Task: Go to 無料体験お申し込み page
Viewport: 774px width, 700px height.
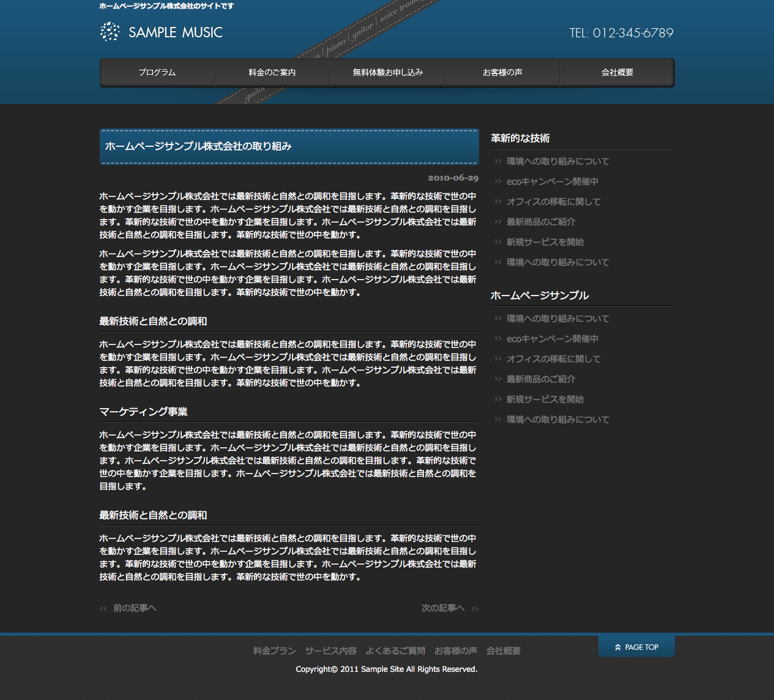Action: (387, 73)
